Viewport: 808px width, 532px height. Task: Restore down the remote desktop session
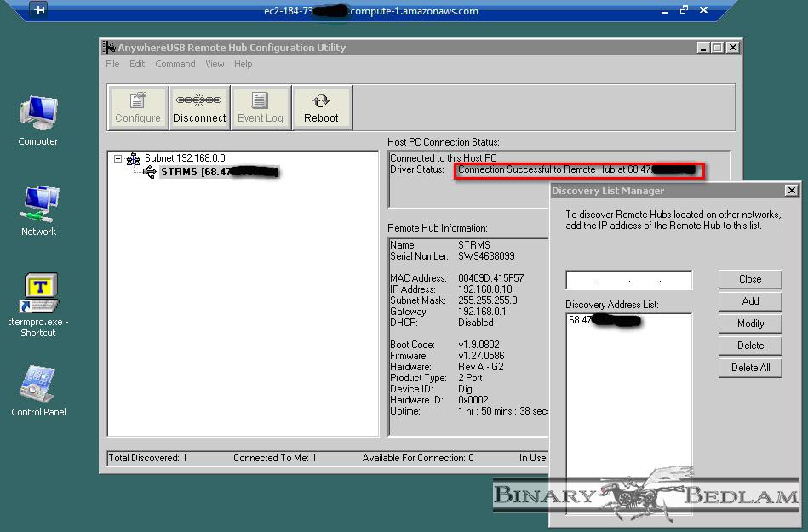point(684,9)
